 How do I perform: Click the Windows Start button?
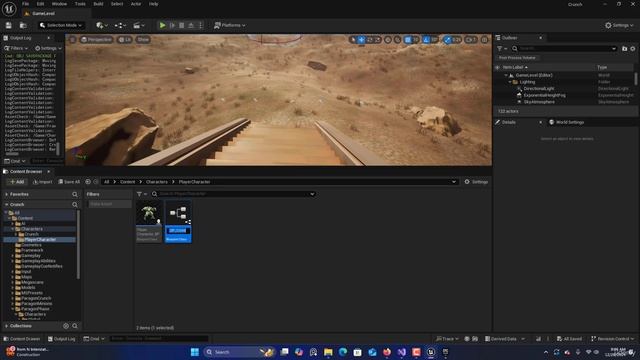pyautogui.click(x=195, y=352)
